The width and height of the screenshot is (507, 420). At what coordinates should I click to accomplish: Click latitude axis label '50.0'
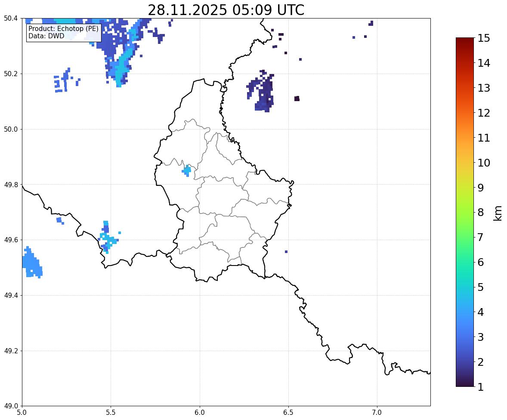click(11, 130)
